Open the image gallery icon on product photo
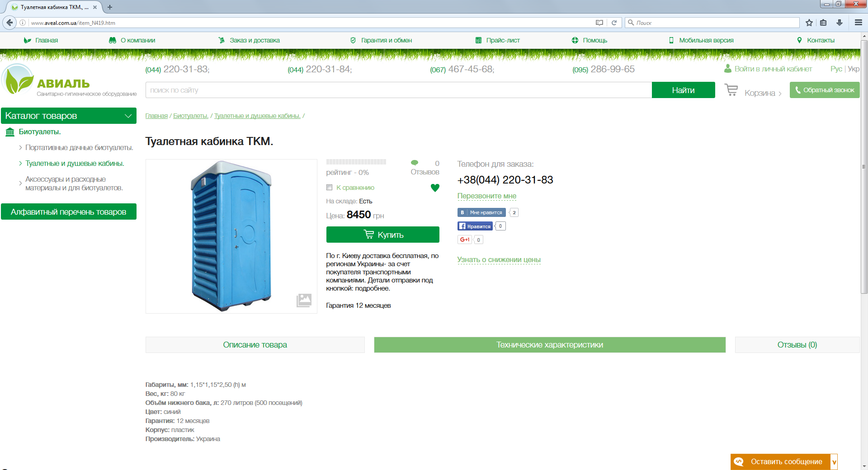This screenshot has width=868, height=470. pyautogui.click(x=304, y=300)
